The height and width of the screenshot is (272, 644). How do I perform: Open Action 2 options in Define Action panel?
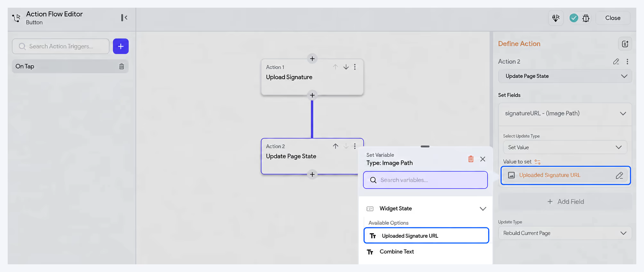pyautogui.click(x=627, y=62)
